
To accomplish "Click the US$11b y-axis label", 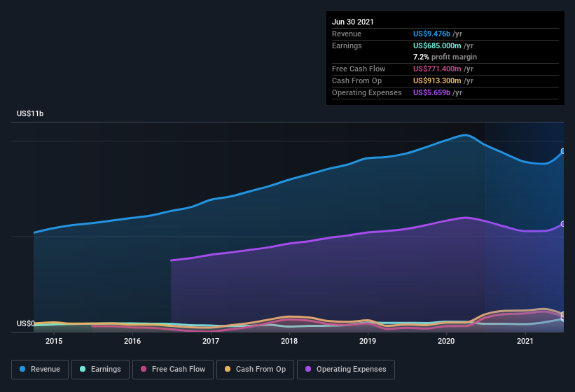I will click(x=30, y=113).
